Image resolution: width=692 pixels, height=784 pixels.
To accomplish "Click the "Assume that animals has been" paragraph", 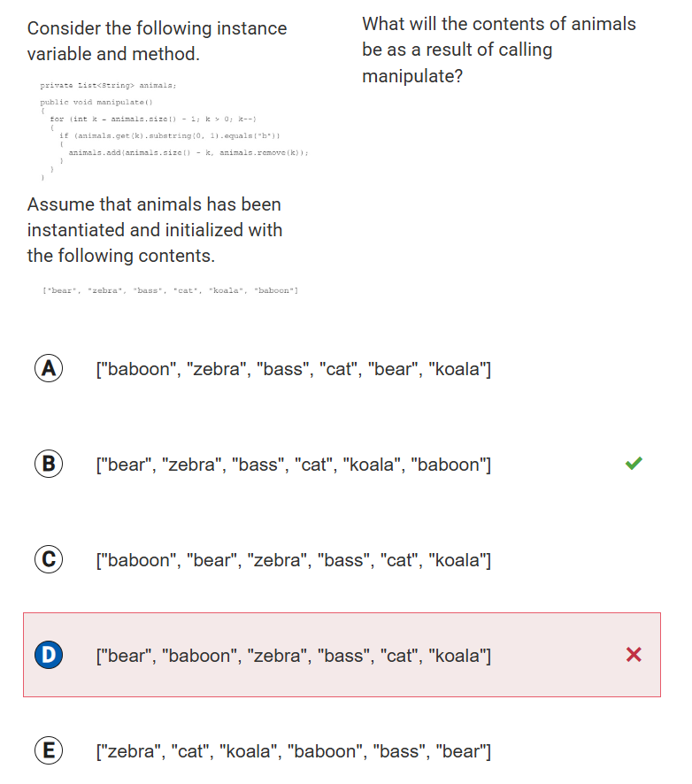I will (x=155, y=230).
